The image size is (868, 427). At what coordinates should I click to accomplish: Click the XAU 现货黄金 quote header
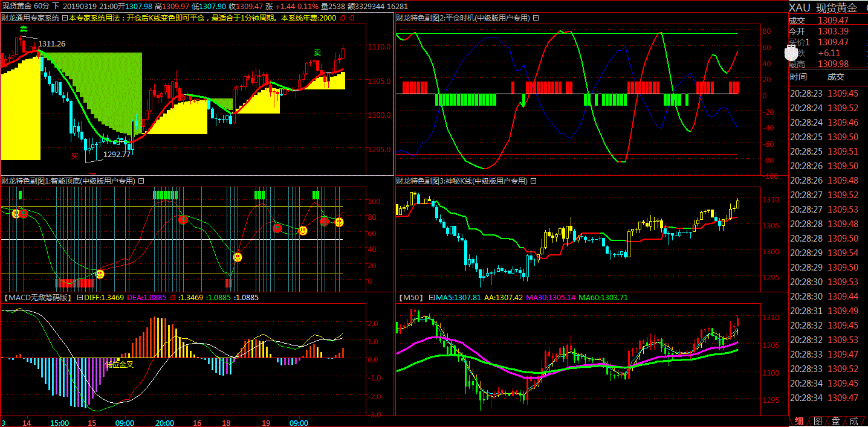click(823, 8)
